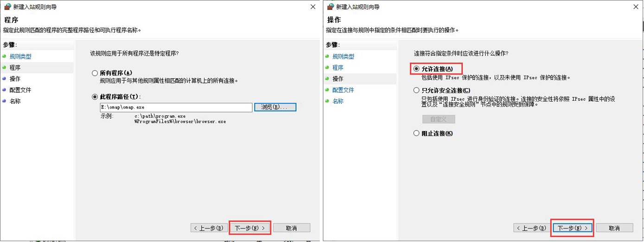644x242 pixels.
Task: Open the 程序 step in the right wizard
Action: tap(338, 68)
